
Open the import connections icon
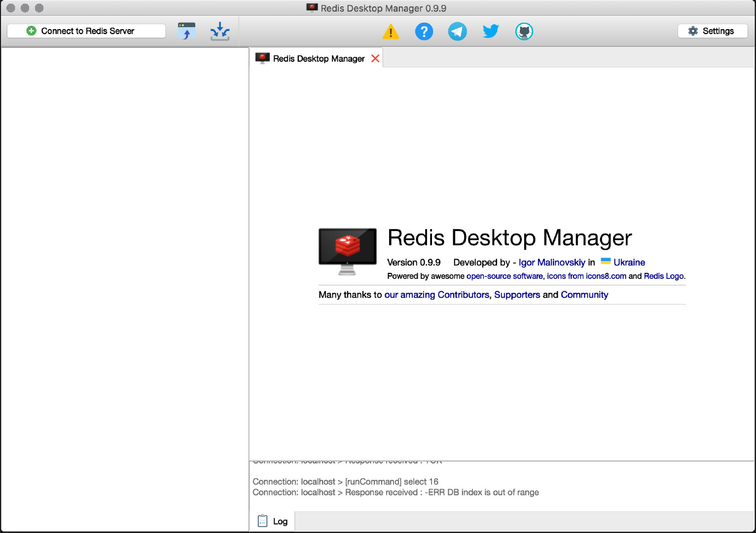click(186, 31)
